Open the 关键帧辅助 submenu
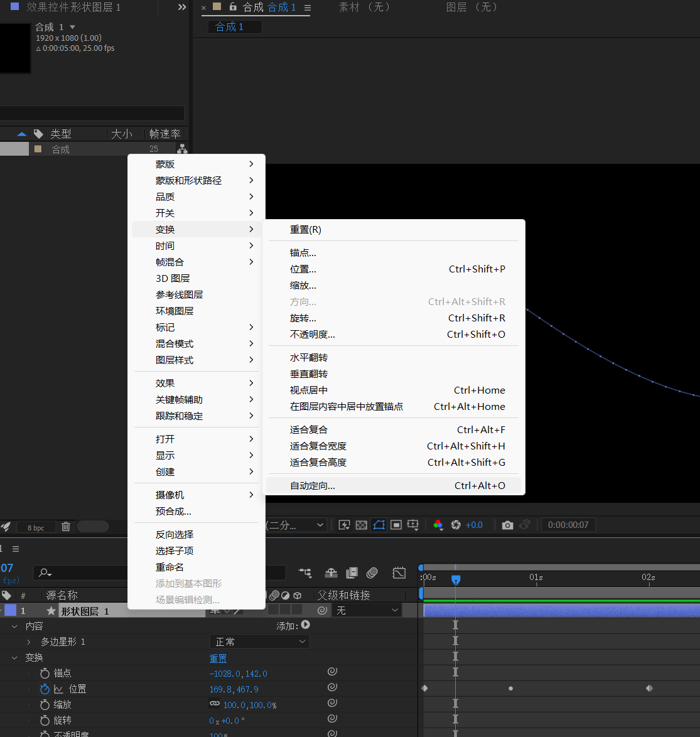This screenshot has height=737, width=700. point(196,399)
